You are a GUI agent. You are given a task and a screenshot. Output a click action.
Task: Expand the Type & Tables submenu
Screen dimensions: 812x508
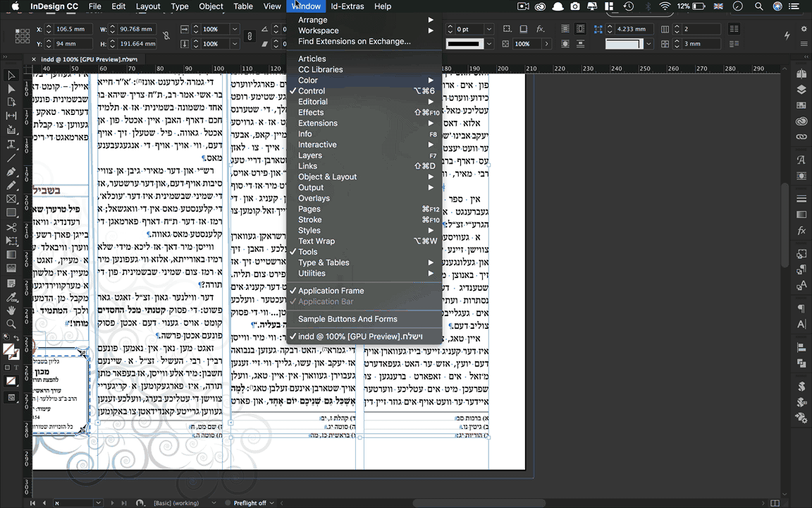click(x=324, y=262)
